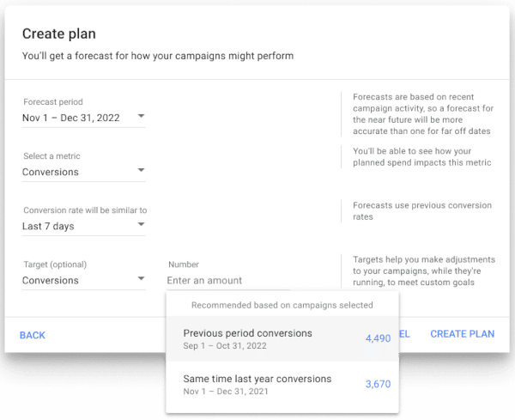The height and width of the screenshot is (420, 515).
Task: Click the Target dropdown arrow
Action: (141, 279)
